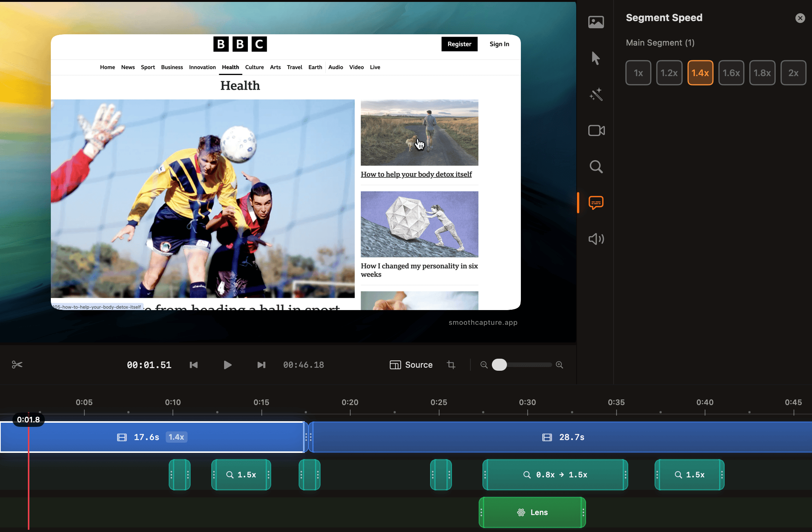Image resolution: width=812 pixels, height=532 pixels.
Task: Open the captions speech bubble icon
Action: pyautogui.click(x=596, y=203)
